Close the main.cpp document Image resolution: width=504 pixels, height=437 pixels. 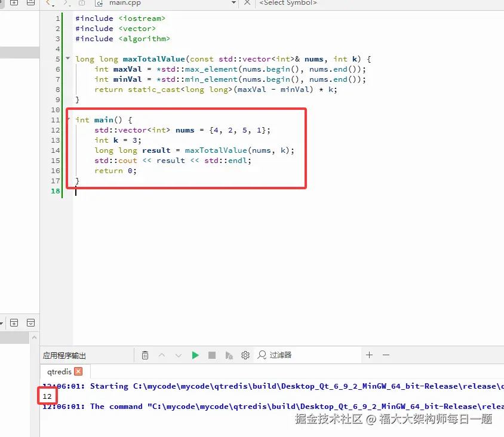point(247,2)
